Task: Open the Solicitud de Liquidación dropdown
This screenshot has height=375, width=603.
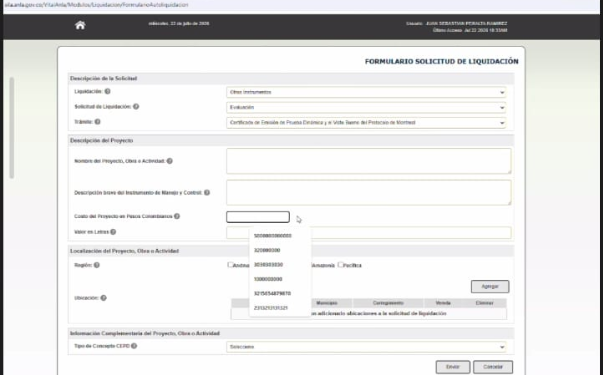Action: click(366, 107)
